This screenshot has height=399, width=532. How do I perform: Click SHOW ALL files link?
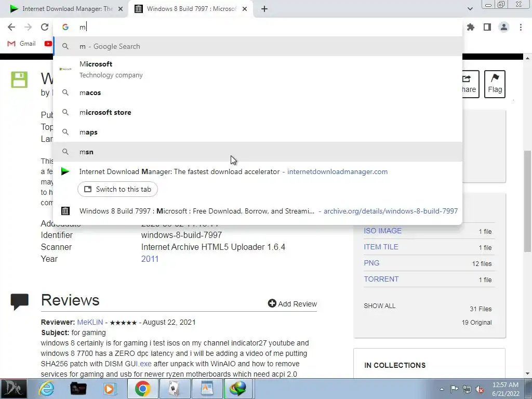click(x=379, y=305)
